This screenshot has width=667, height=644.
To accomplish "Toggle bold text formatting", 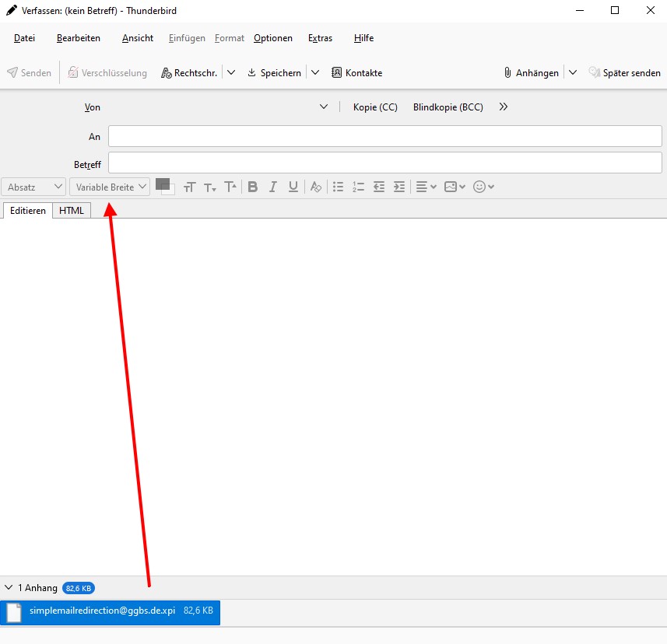I will tap(252, 187).
